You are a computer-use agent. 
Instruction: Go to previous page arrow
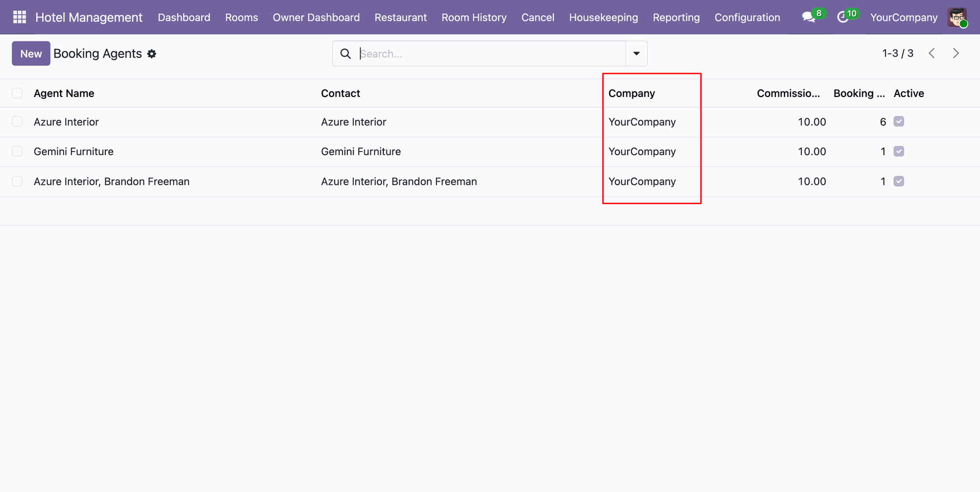[932, 53]
